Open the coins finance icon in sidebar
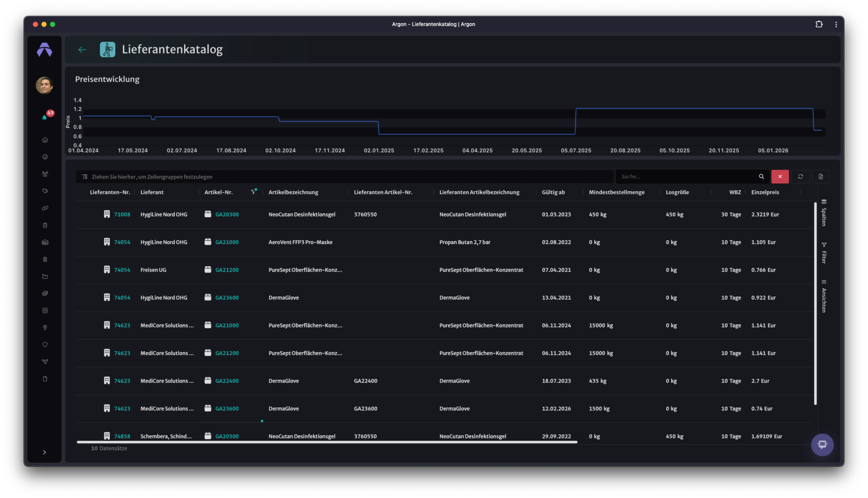Image resolution: width=868 pixels, height=498 pixels. coord(45,293)
